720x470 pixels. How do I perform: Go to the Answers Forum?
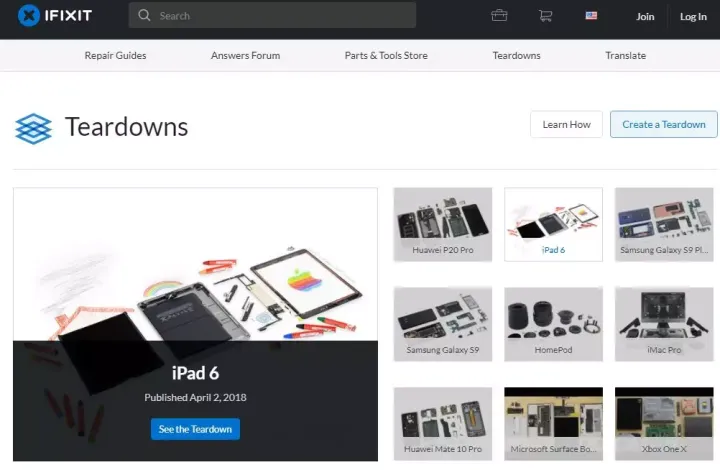245,56
